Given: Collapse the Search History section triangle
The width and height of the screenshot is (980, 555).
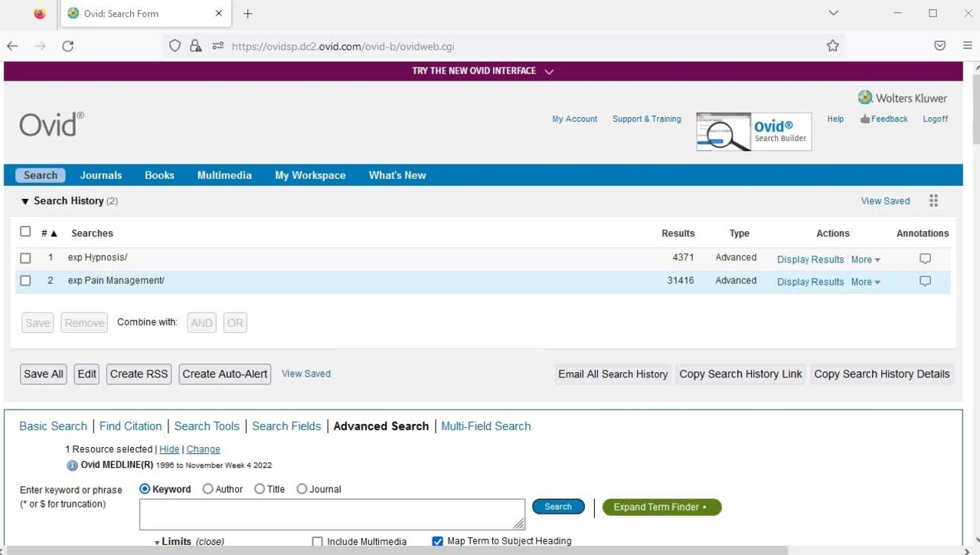Looking at the screenshot, I should coord(24,201).
